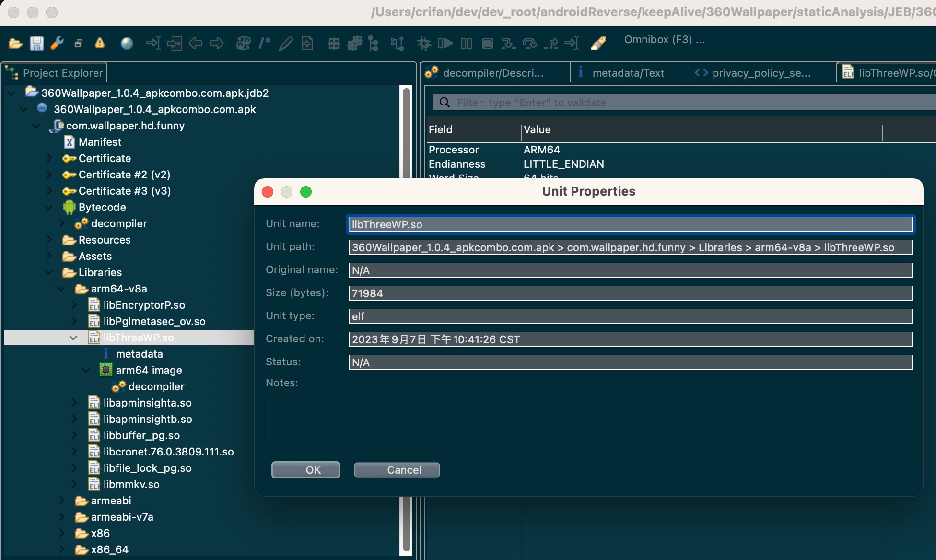Click the save floppy disk toolbar icon
This screenshot has width=936, height=560.
(37, 44)
